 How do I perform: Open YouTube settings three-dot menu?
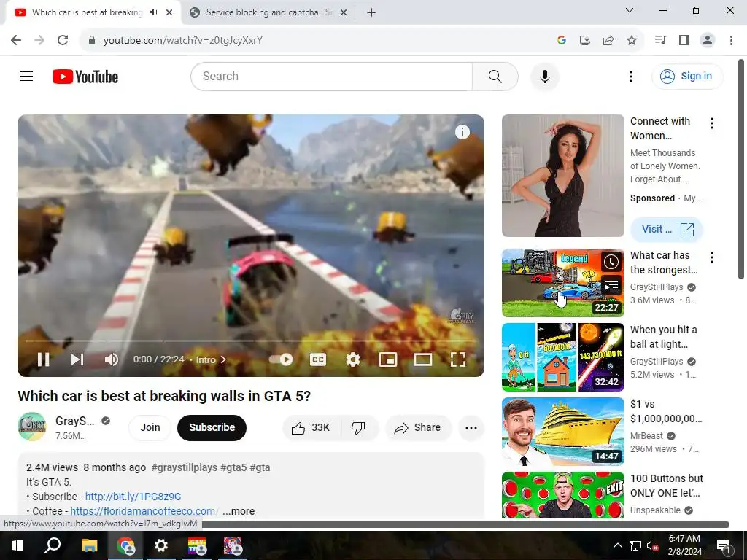[x=631, y=76]
